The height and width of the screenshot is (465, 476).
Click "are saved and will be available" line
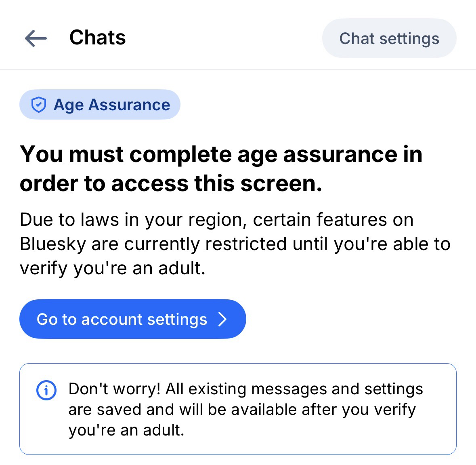(242, 410)
